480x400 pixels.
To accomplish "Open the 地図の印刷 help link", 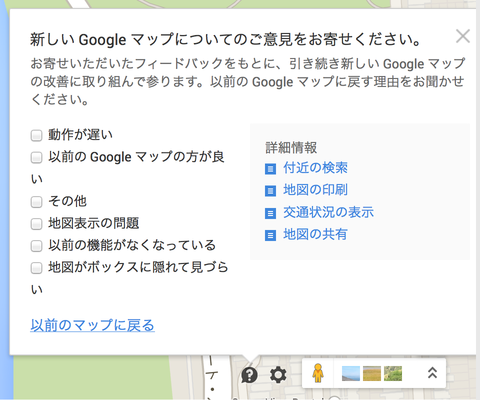I will [x=315, y=190].
